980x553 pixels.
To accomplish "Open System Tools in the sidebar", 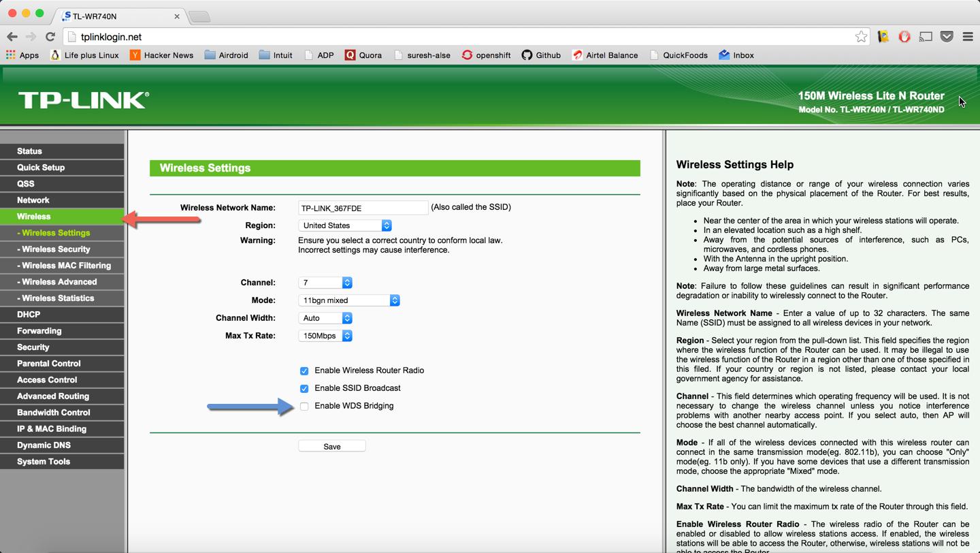I will pyautogui.click(x=62, y=462).
